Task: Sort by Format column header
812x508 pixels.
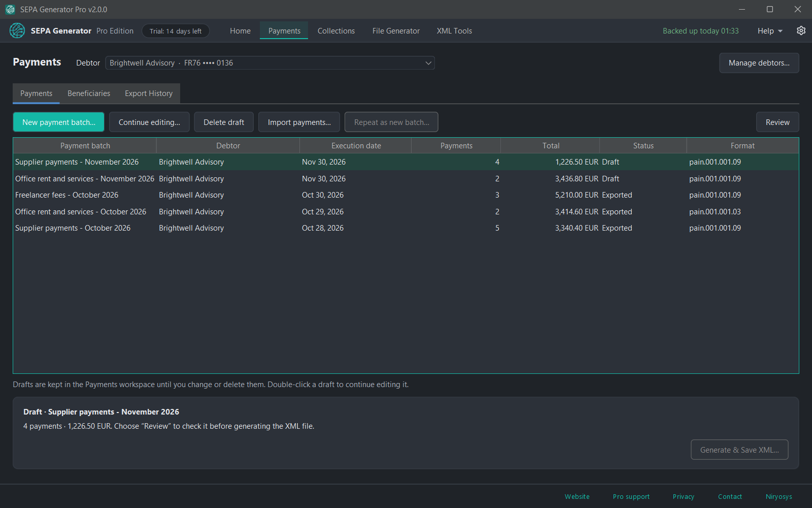Action: click(x=742, y=146)
